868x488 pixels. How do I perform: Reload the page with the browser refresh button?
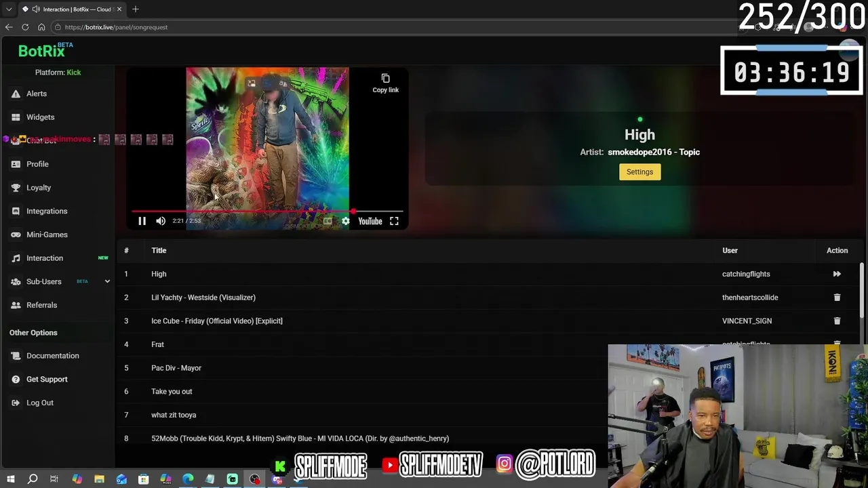coord(25,27)
